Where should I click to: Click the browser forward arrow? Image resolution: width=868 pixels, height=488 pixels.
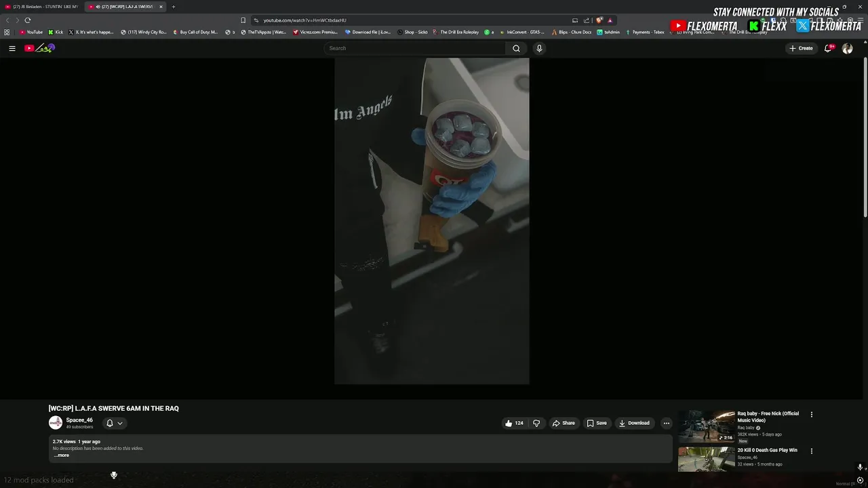18,20
